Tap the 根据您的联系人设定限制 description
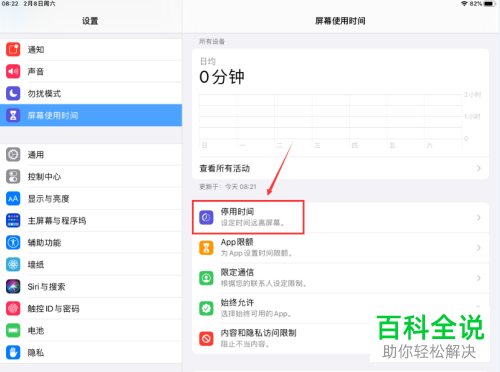 (x=264, y=284)
